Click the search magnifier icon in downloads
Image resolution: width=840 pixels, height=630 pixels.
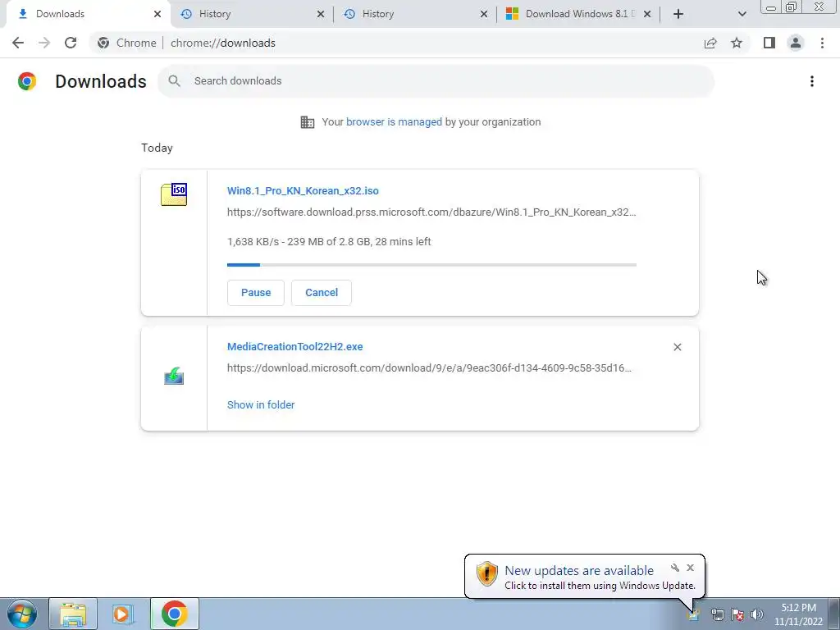pyautogui.click(x=174, y=81)
